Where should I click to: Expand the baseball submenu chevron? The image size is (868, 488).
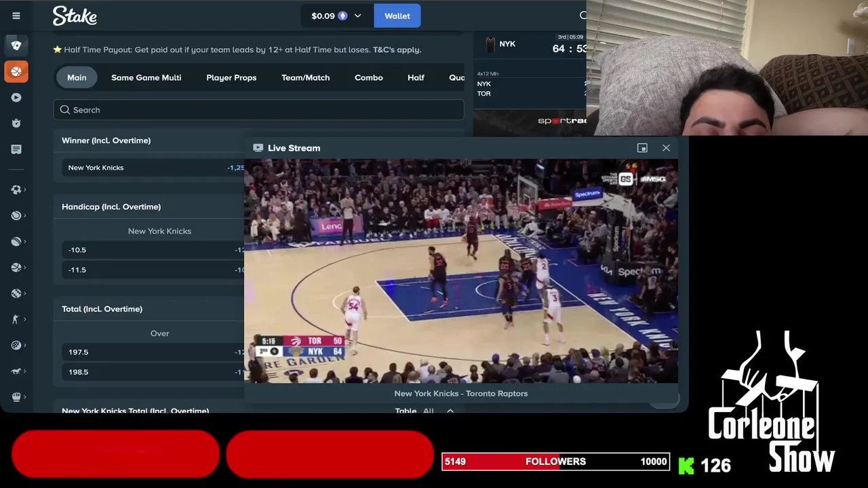pos(25,293)
